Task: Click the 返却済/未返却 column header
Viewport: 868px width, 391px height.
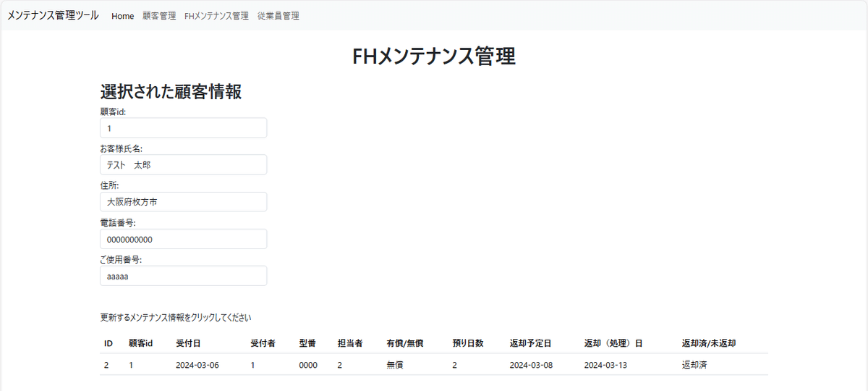Action: tap(709, 343)
